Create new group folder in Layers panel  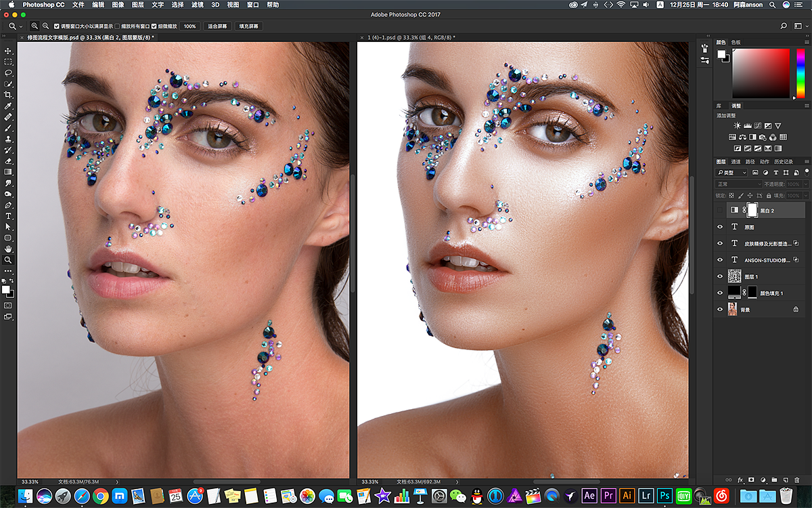coord(774,480)
